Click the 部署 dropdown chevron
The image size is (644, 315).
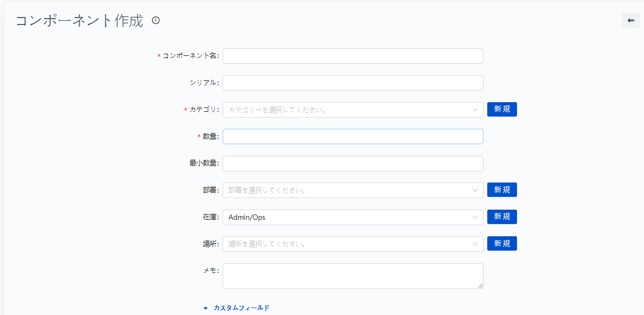pos(476,189)
